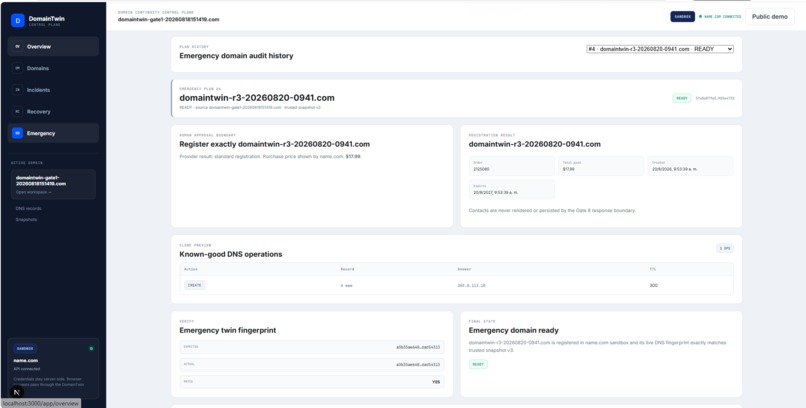Image resolution: width=806 pixels, height=408 pixels.
Task: Click the name.com title in the sidebar card
Action: pyautogui.click(x=25, y=361)
